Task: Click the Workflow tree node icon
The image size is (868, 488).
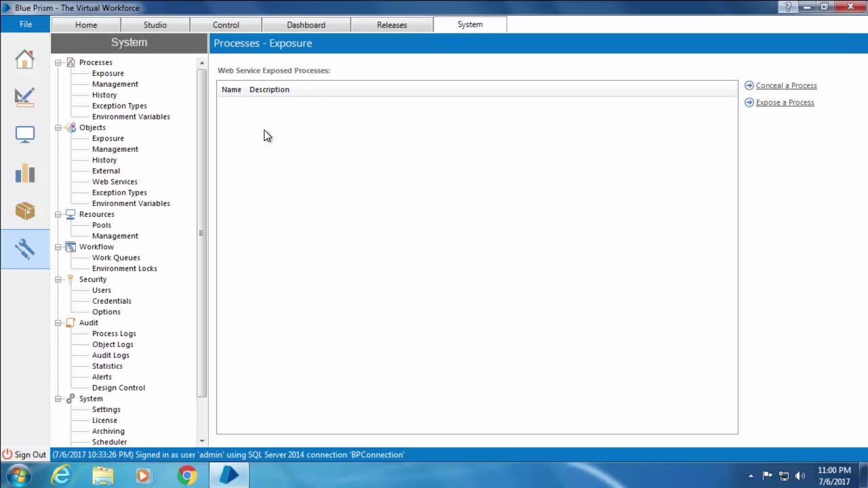Action: 71,247
